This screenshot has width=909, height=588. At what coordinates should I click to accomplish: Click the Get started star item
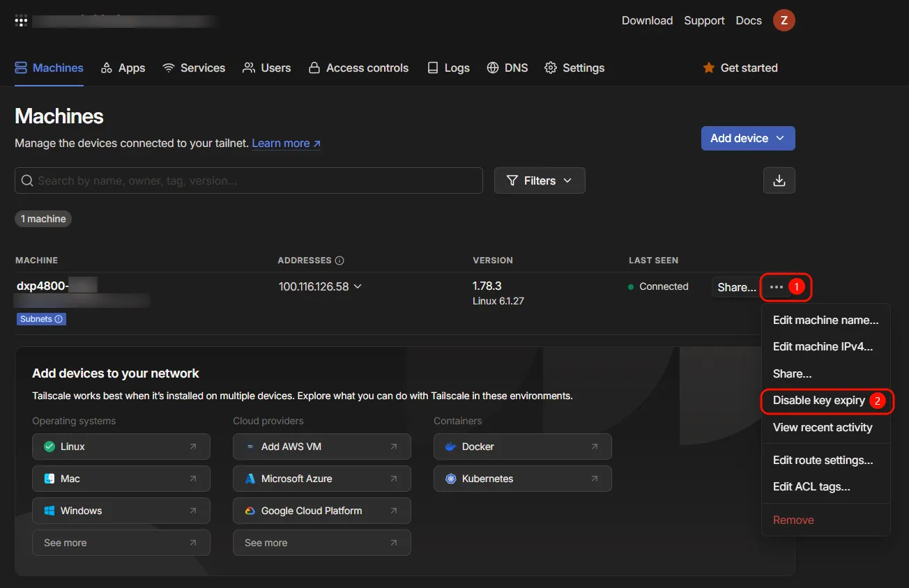coord(740,68)
